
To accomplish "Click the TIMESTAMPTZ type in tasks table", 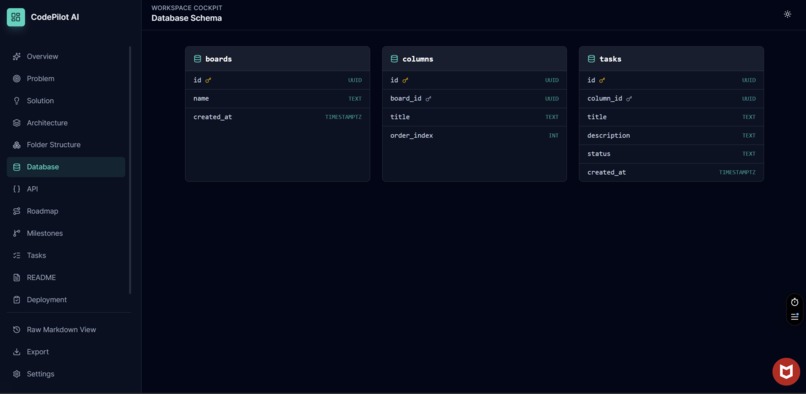I will [737, 173].
